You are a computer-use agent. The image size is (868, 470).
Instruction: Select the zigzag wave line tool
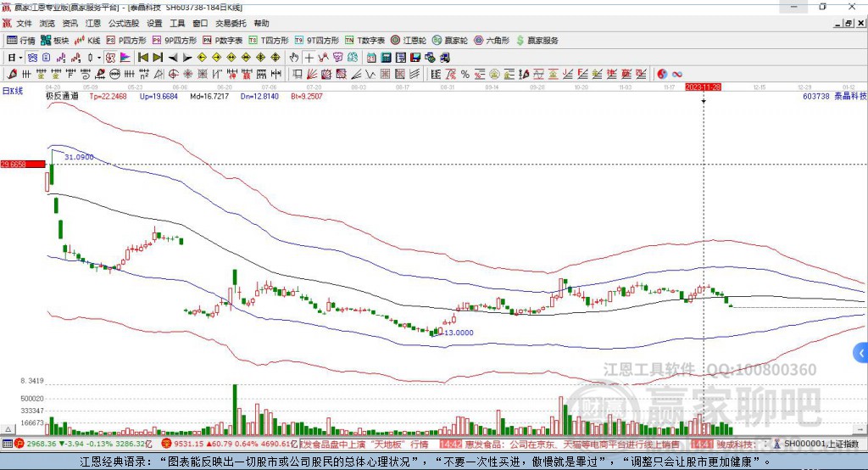coord(370,75)
